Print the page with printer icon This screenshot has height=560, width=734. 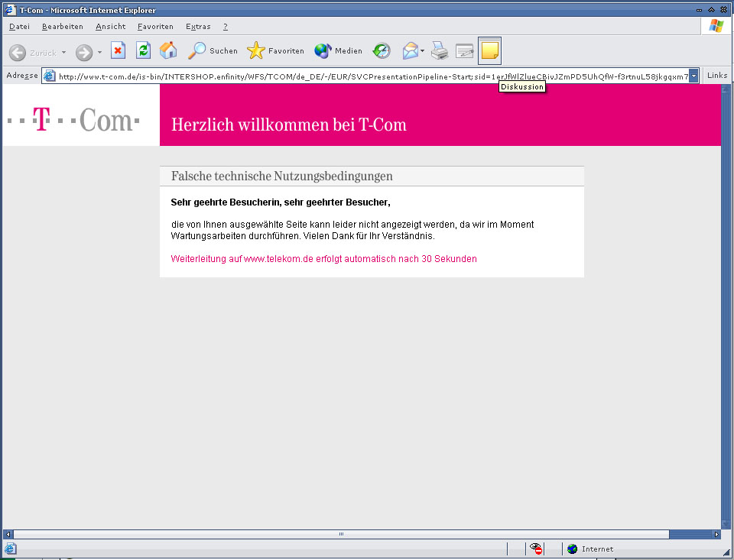[x=439, y=51]
